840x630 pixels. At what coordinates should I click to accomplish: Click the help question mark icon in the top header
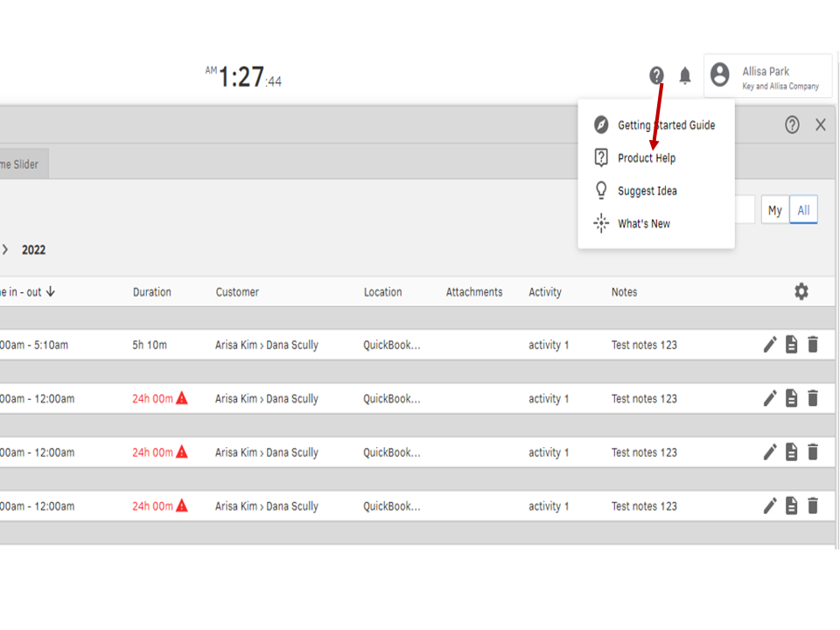(657, 75)
